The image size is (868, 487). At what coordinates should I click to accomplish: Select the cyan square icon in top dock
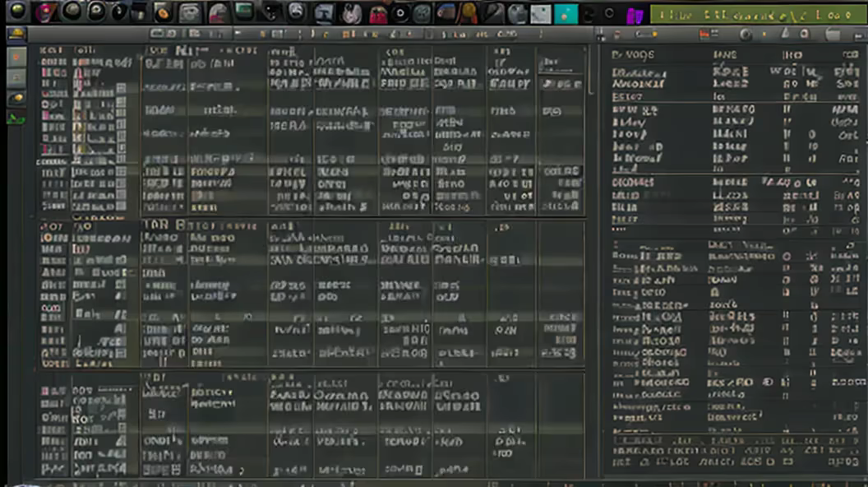566,13
